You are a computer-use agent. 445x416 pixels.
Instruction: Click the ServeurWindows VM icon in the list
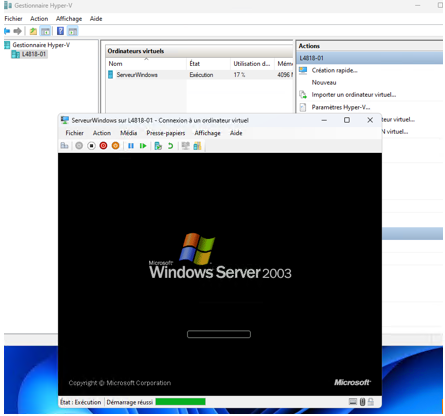(x=110, y=75)
